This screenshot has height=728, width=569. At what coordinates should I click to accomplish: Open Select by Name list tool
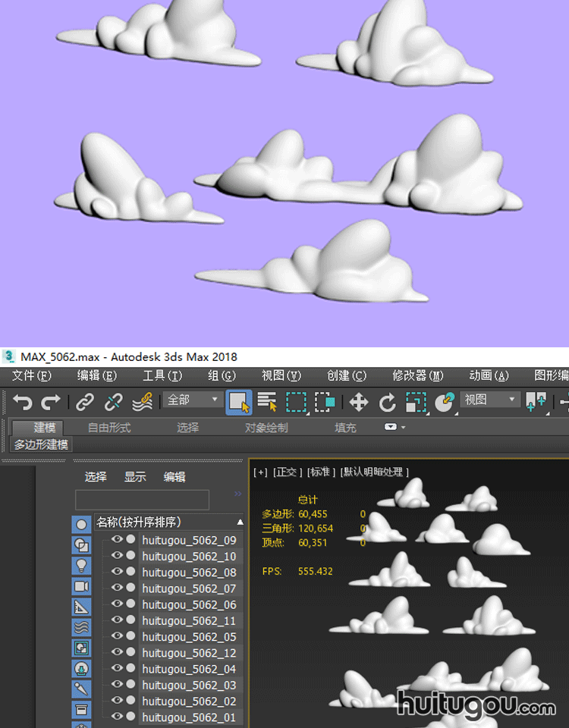(x=267, y=401)
